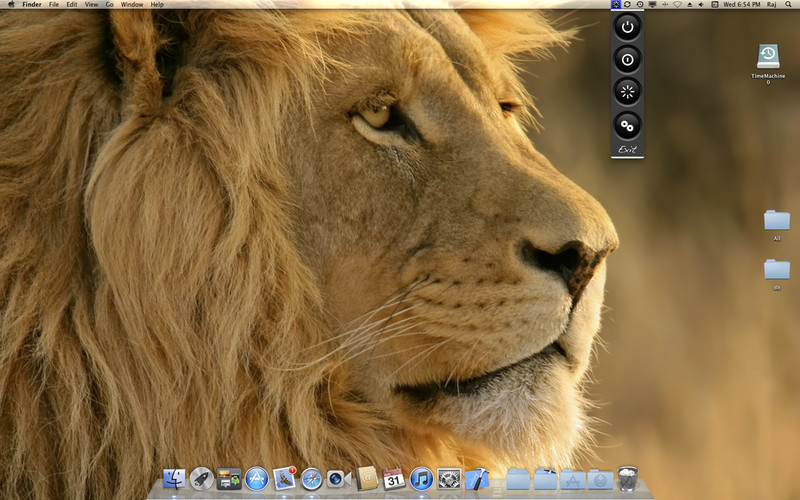Open Launchpad rocket icon in Dock
The height and width of the screenshot is (500, 800).
pyautogui.click(x=202, y=479)
